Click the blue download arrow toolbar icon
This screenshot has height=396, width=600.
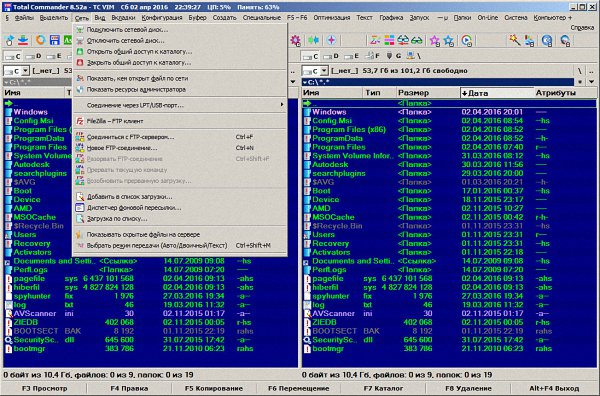(23, 40)
